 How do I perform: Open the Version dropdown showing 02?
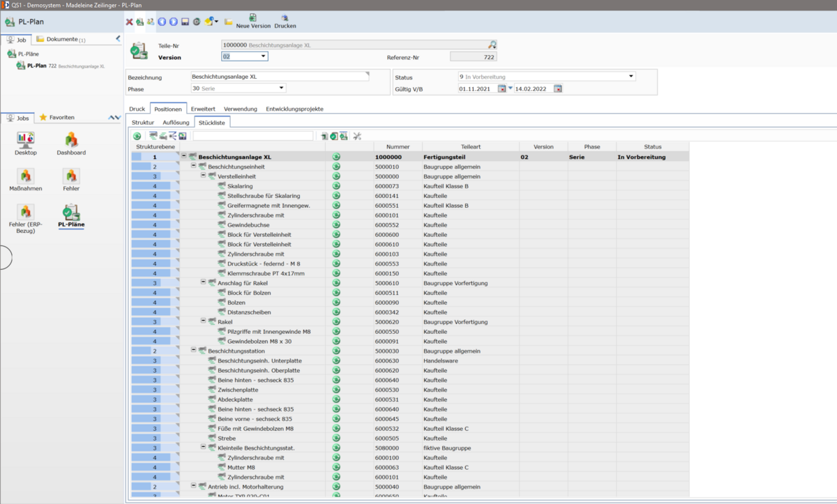click(x=263, y=56)
